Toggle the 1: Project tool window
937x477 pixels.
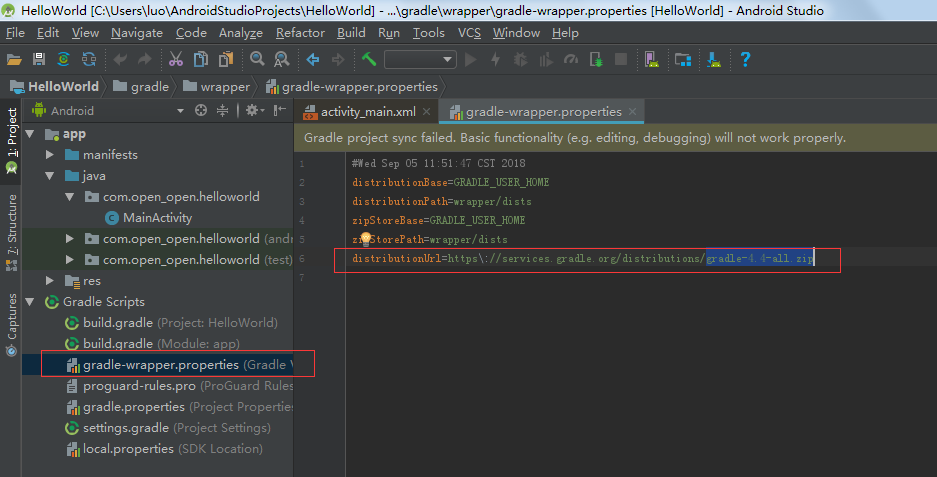(x=11, y=140)
